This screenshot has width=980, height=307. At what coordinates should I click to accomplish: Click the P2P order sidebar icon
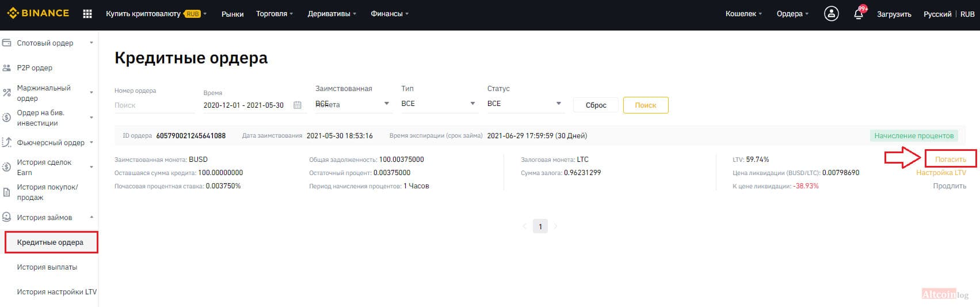(7, 68)
